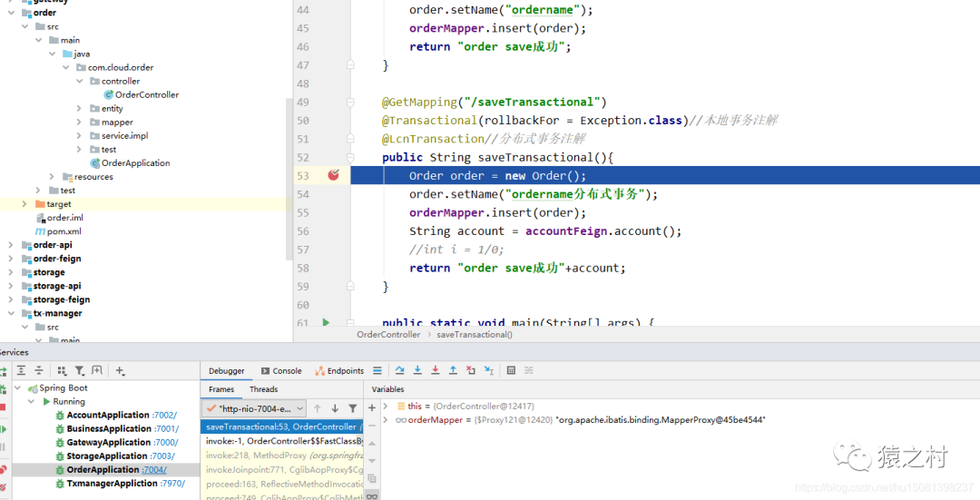Open the :7001/ link of BusinessApplication
This screenshot has height=500, width=980.
pyautogui.click(x=167, y=428)
